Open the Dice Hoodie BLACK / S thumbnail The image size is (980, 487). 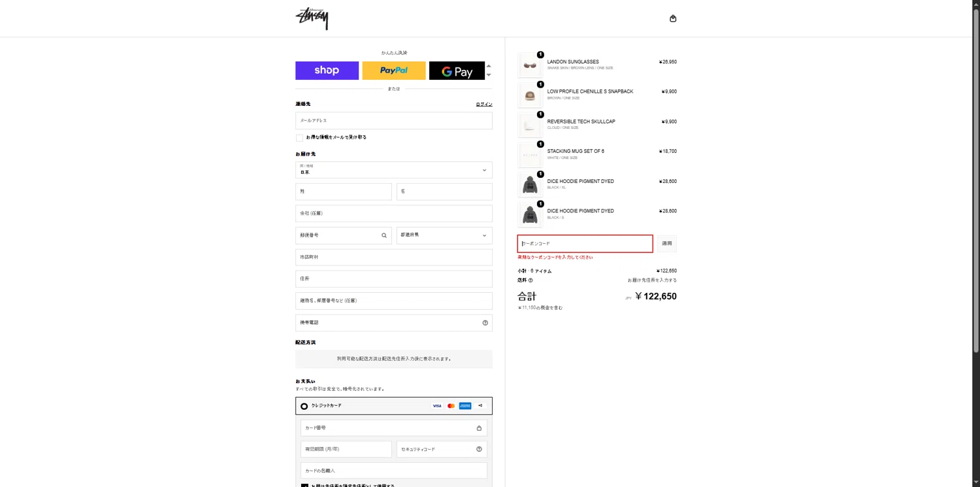(530, 214)
